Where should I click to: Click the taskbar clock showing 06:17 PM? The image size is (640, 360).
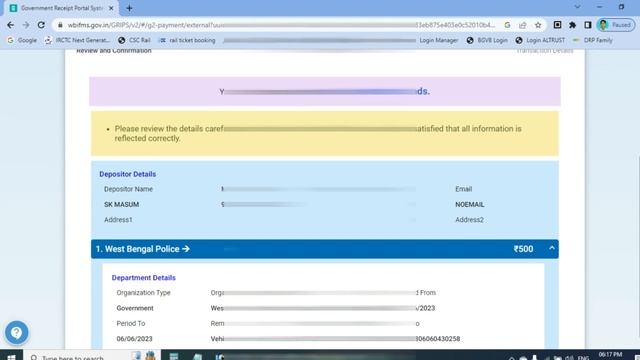(x=610, y=355)
